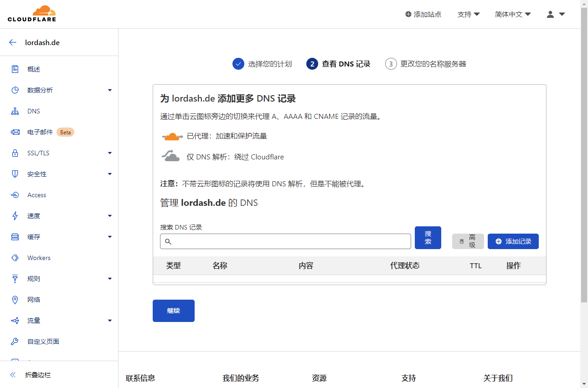Click the 操作 column header

[x=513, y=265]
